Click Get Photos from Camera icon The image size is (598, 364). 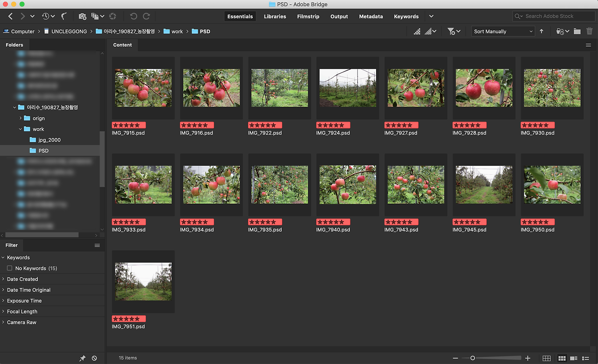tap(83, 16)
